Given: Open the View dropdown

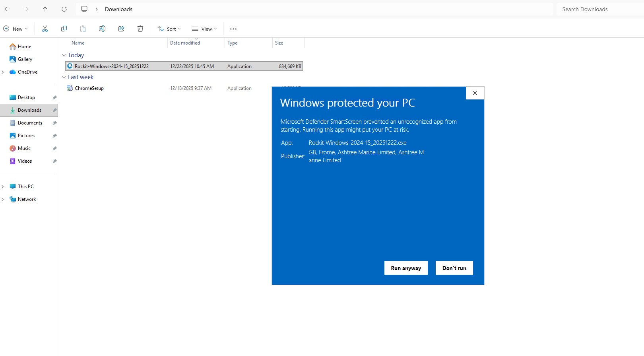Looking at the screenshot, I should 204,29.
